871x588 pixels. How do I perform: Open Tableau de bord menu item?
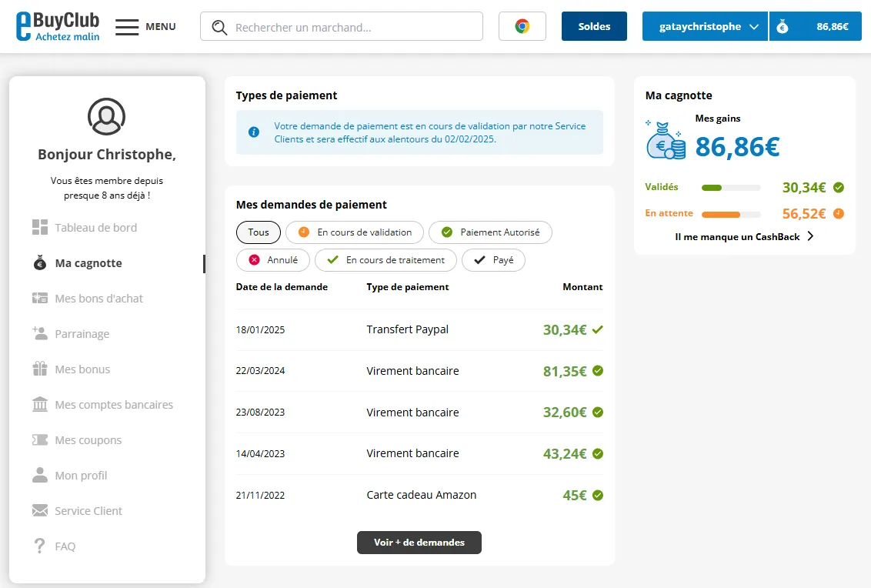[x=95, y=227]
